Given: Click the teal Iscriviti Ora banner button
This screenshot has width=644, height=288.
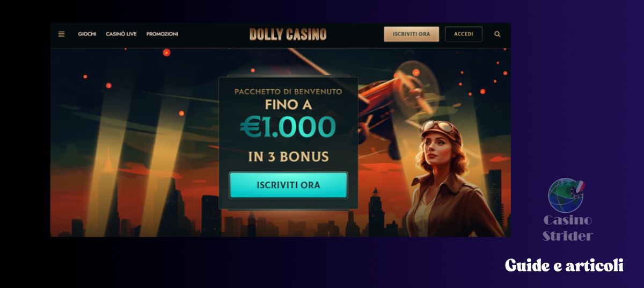Looking at the screenshot, I should 288,185.
